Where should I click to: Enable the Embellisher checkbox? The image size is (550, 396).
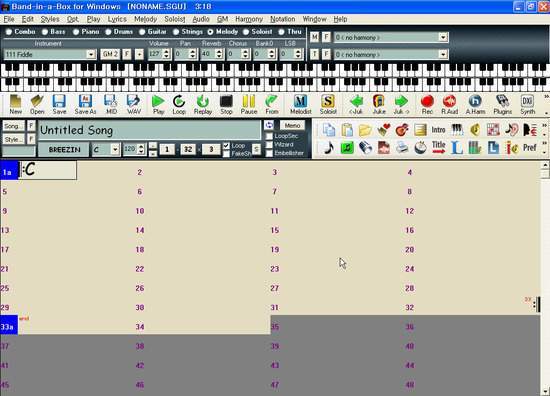(269, 153)
